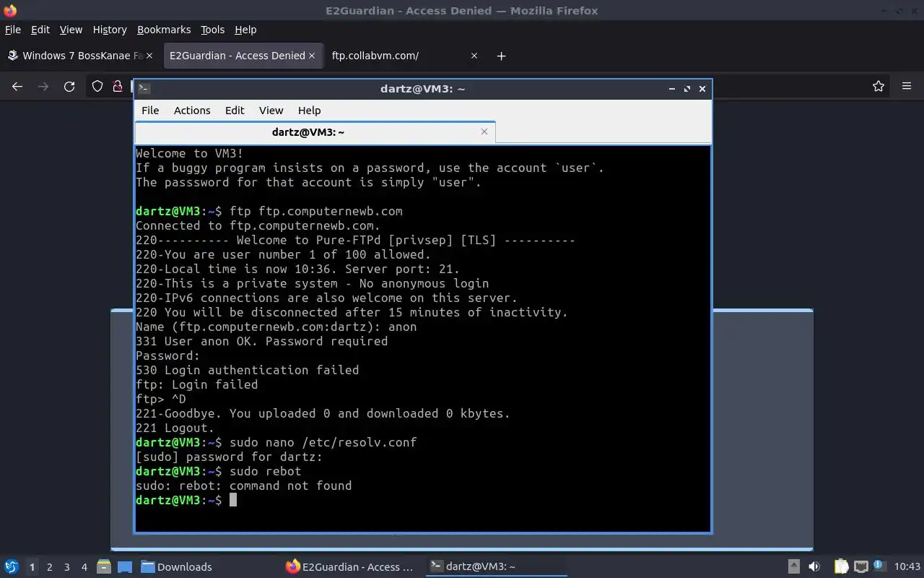
Task: Switch to workspace 3
Action: (66, 567)
